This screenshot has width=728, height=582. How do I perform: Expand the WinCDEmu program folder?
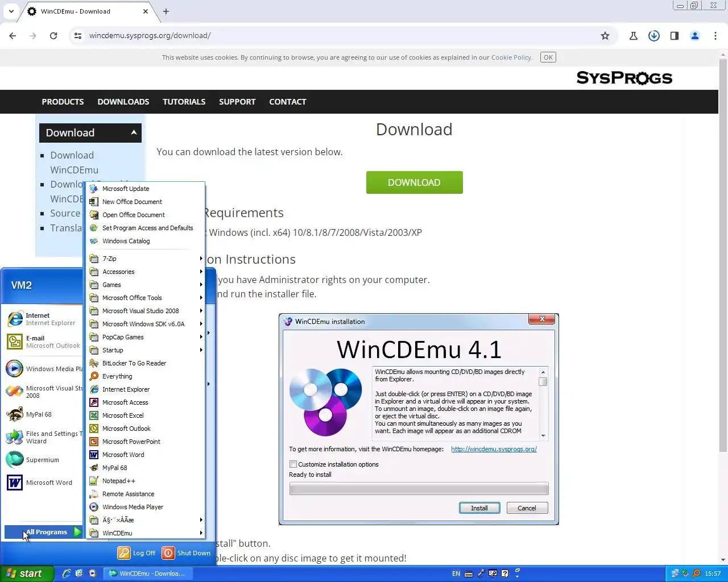coord(145,533)
